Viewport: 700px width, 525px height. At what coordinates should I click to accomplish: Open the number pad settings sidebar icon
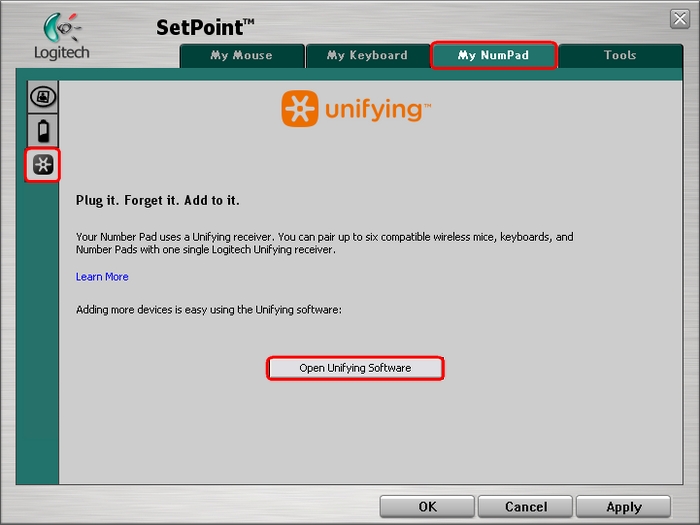(x=43, y=97)
